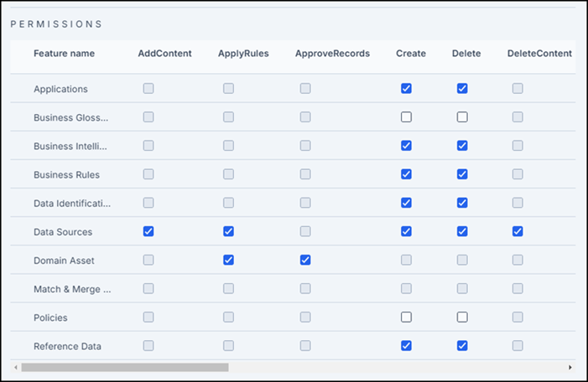The height and width of the screenshot is (382, 588).
Task: Uncheck Delete for Business Rules
Action: 462,174
